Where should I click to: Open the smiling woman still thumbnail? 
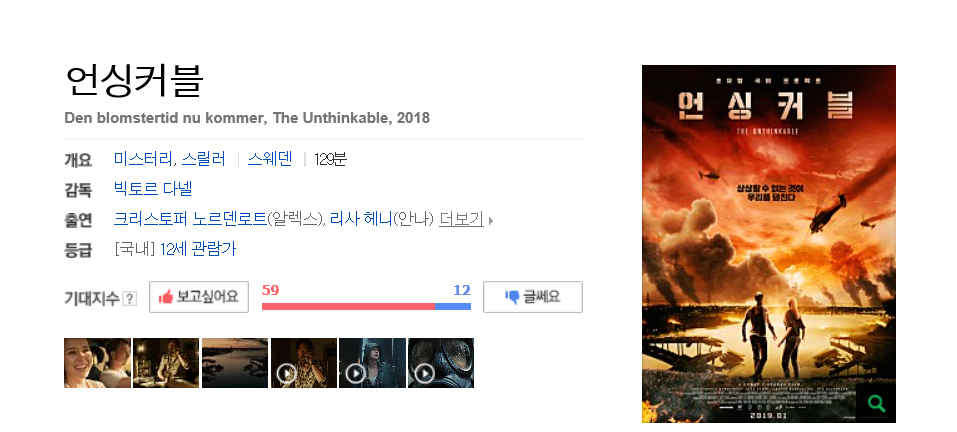[97, 363]
